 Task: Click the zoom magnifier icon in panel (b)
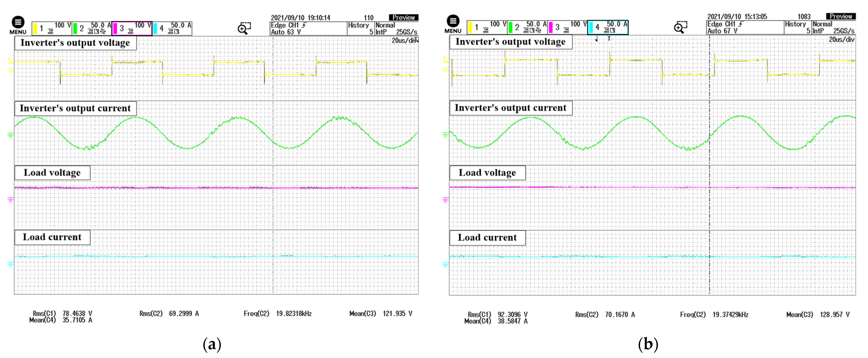(680, 27)
